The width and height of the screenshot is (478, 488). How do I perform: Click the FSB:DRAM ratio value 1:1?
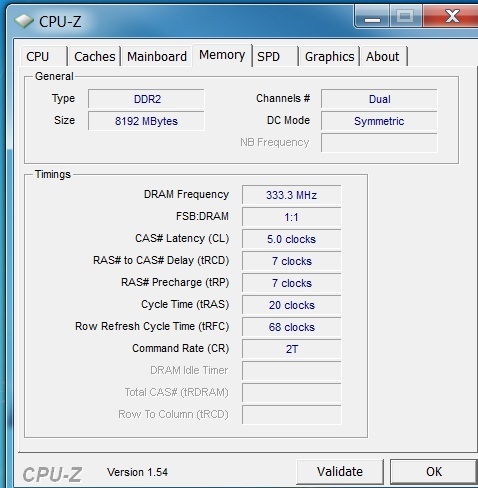291,217
